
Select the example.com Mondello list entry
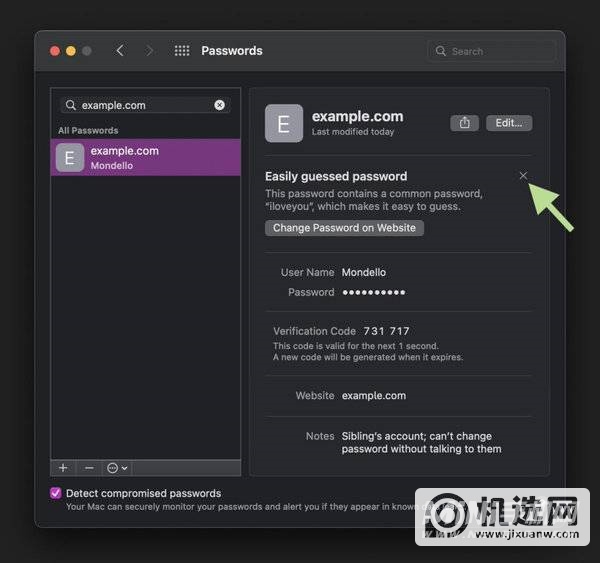tap(146, 157)
